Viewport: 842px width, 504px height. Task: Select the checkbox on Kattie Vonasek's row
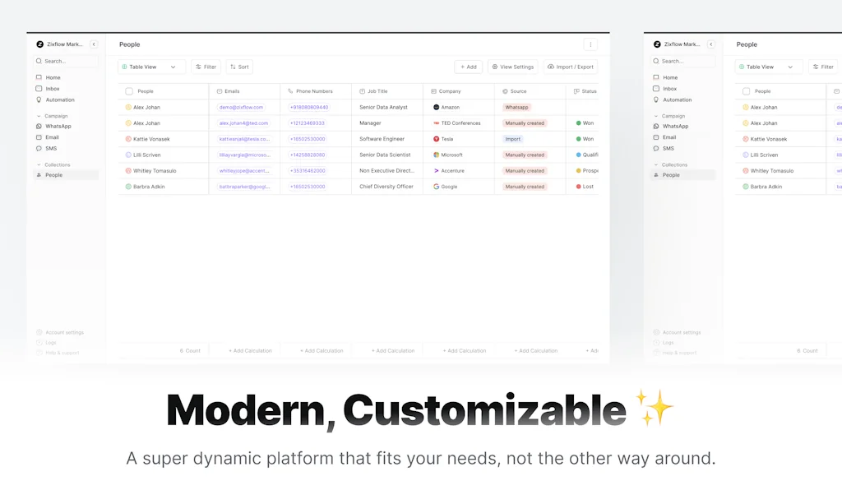pos(129,139)
